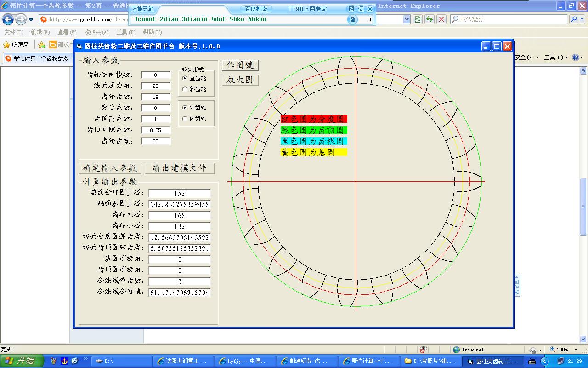Click the green refresh arrows icon
Screen dimensions: 588x368
click(430, 19)
